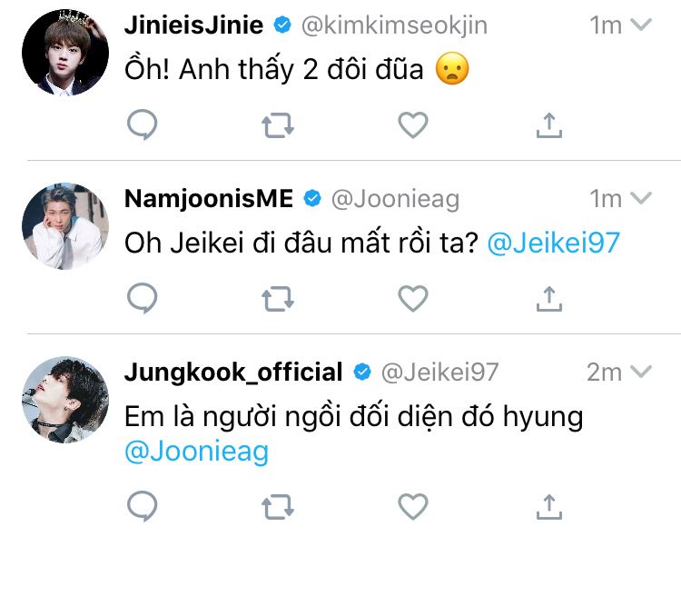
Task: View NamjoonisME's avatar
Action: tap(64, 226)
